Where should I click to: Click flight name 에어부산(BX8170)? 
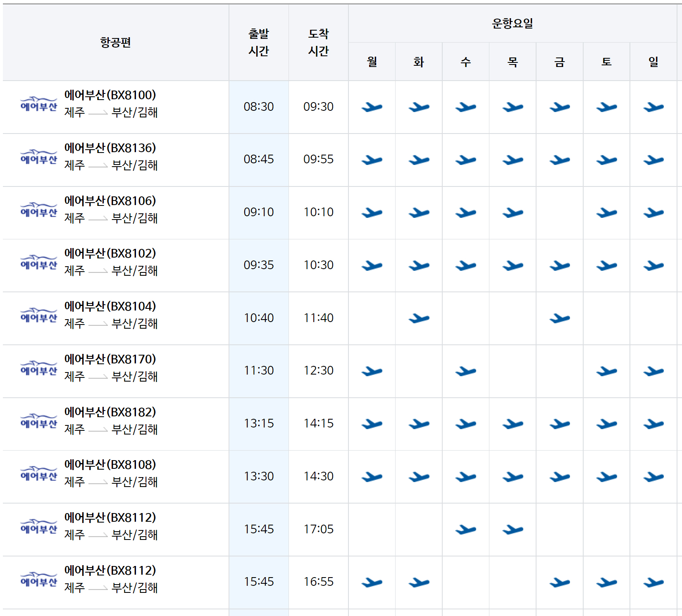point(110,359)
